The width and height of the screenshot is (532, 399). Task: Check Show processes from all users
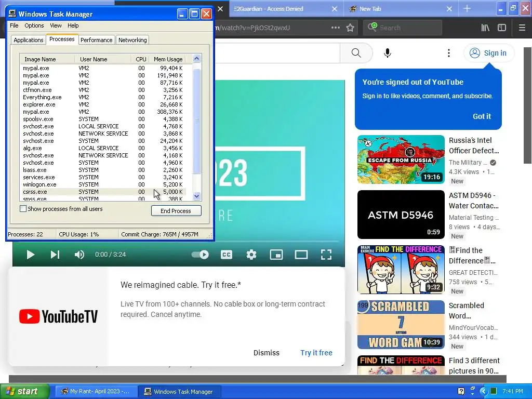[23, 209]
